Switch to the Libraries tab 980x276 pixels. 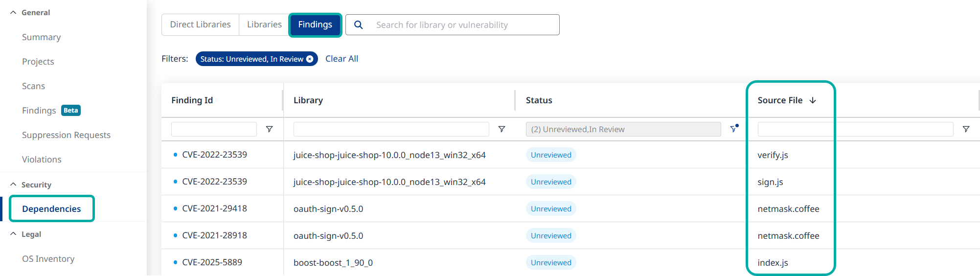[264, 24]
